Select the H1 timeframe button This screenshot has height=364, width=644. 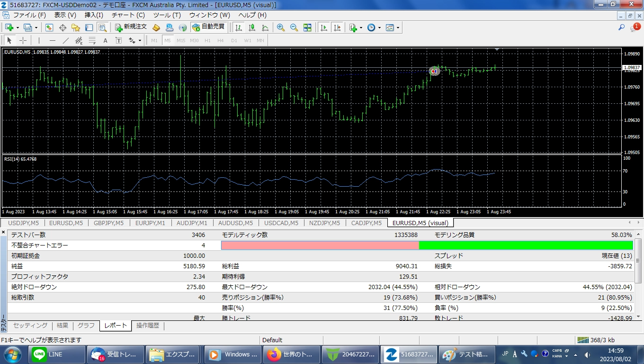click(207, 41)
